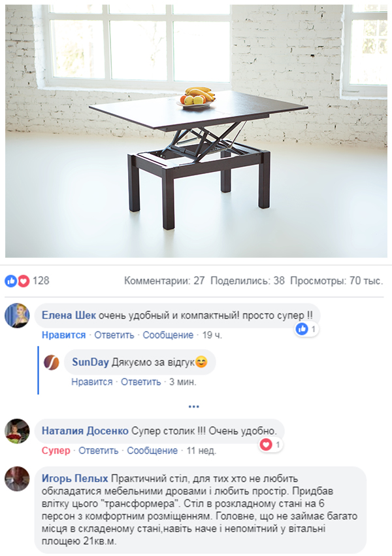Screen dimensions: 392x556
Task: Click Ответить under Елена Шек's comment
Action: tap(114, 335)
